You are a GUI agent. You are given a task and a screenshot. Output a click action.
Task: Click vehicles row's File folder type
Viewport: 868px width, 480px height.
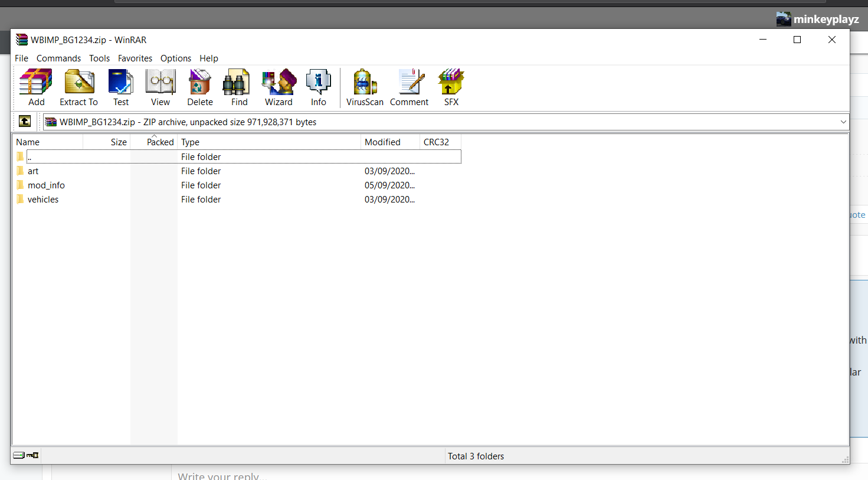coord(201,199)
